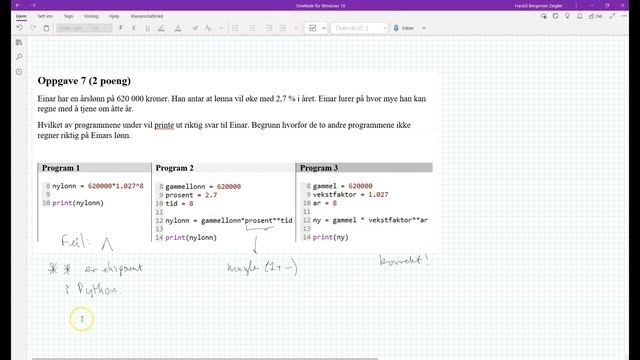640x360 pixels.
Task: Select the text highlighter color tool
Action: pos(161,28)
